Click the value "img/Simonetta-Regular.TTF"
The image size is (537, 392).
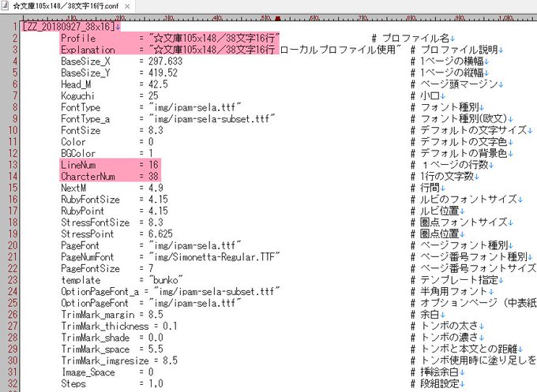click(214, 256)
